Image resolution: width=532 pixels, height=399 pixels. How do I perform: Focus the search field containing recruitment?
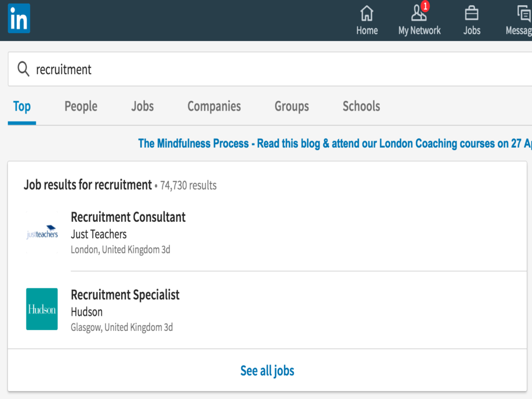pos(270,69)
